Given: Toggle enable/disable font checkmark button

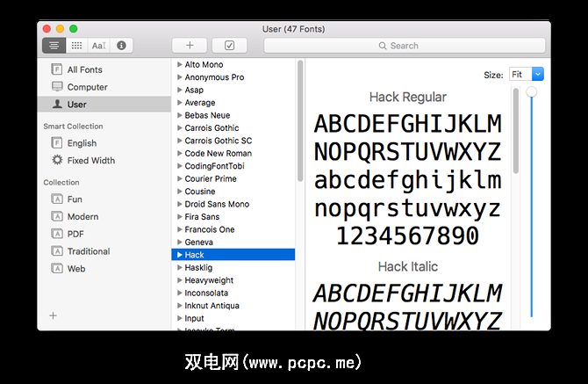Looking at the screenshot, I should coord(230,46).
